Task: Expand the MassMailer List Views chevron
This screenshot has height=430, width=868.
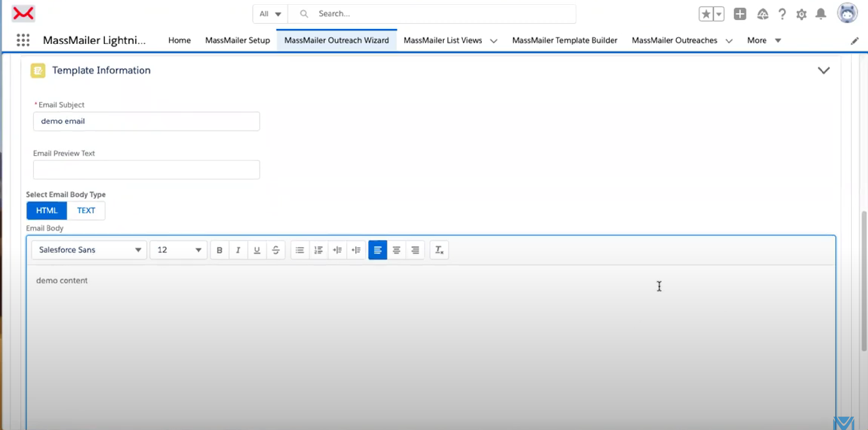Action: click(x=494, y=41)
